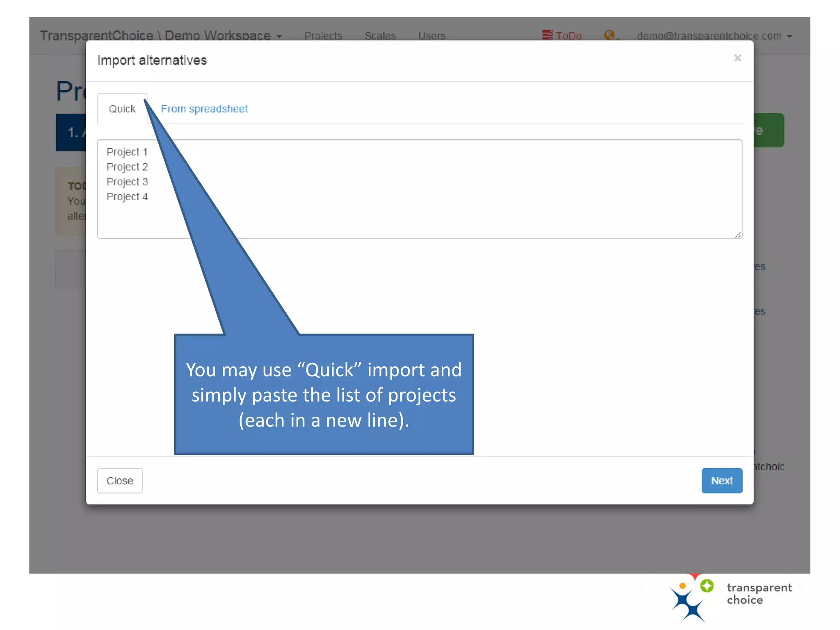Open the Demo Workspace dropdown
This screenshot has width=840, height=630.
[161, 36]
